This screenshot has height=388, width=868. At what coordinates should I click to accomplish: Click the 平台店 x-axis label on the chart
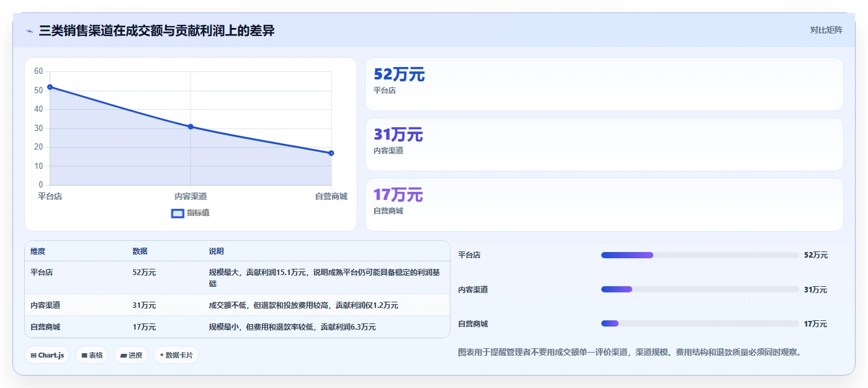click(50, 196)
